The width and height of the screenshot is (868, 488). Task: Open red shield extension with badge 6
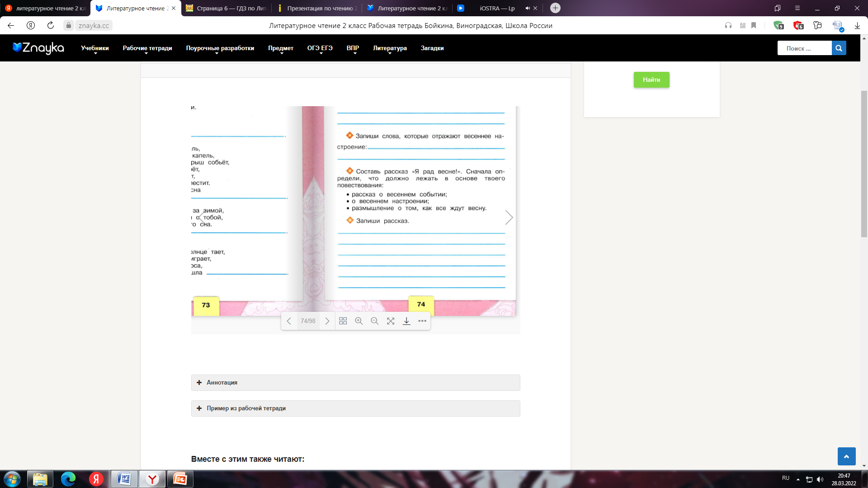point(798,25)
